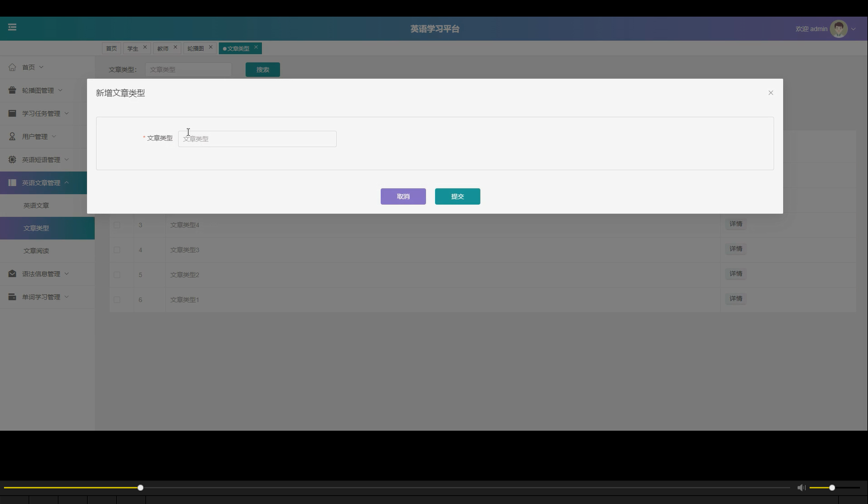Click the volume slider knob

[x=832, y=487]
